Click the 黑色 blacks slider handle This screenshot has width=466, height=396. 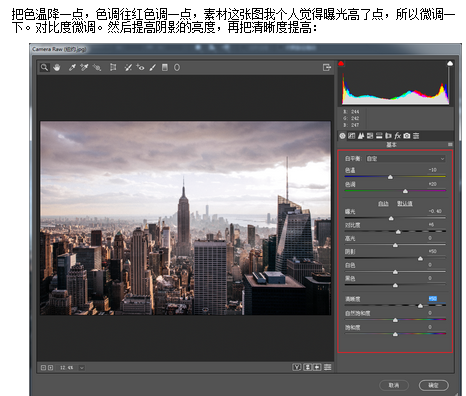pos(395,285)
